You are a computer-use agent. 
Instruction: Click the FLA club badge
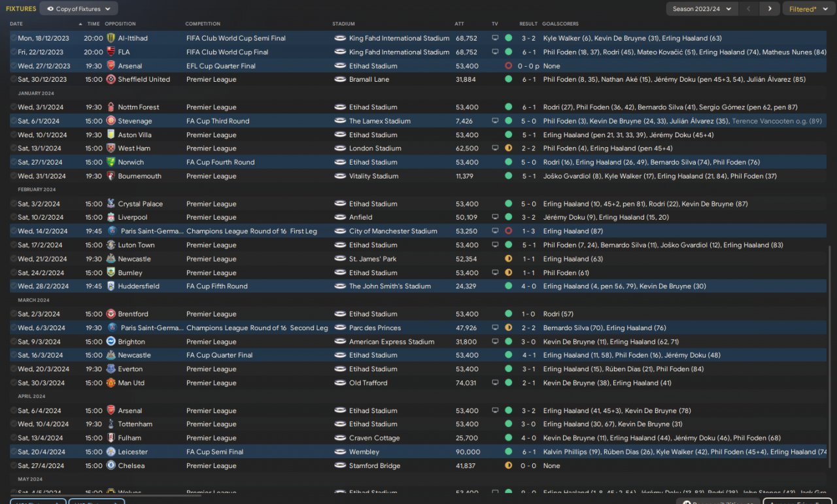(x=111, y=52)
